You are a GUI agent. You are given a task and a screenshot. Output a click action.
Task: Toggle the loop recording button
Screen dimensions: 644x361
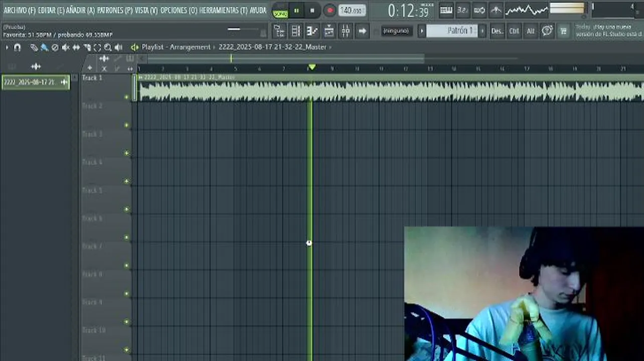tap(479, 10)
